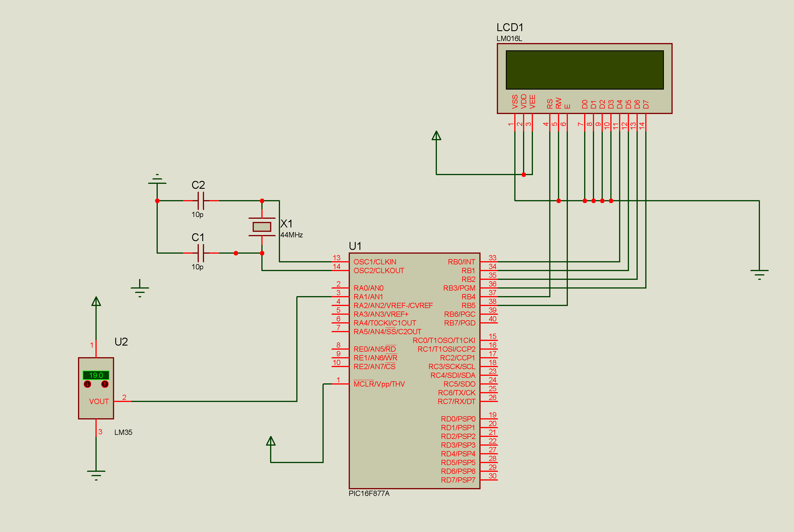Click the RA3/AN3/VREF+ pin label
794x532 pixels.
coord(381,314)
